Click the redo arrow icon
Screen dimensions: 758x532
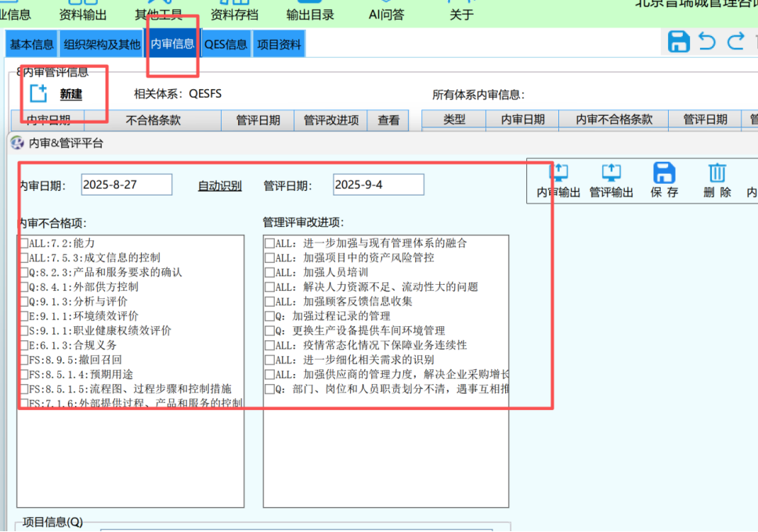point(735,42)
